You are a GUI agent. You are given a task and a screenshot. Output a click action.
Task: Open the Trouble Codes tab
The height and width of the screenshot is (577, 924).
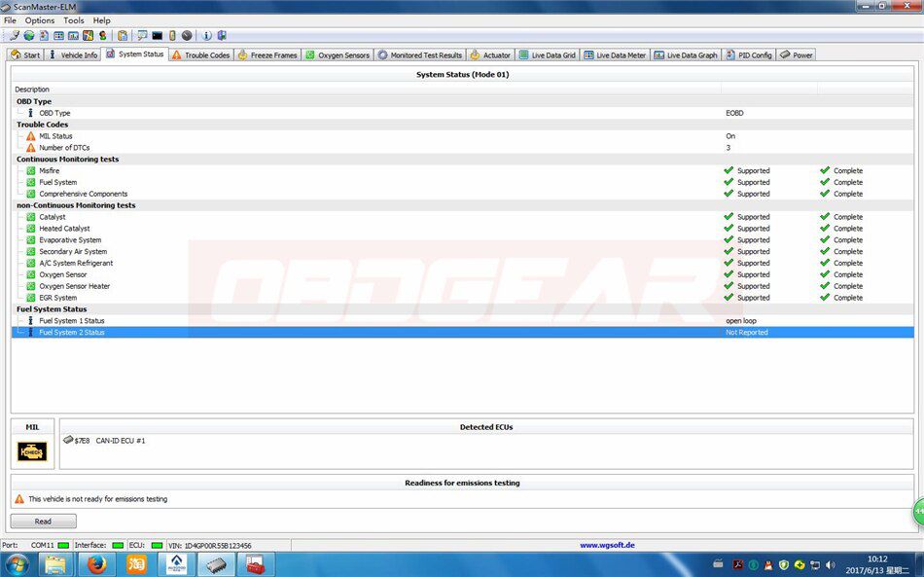[x=201, y=54]
